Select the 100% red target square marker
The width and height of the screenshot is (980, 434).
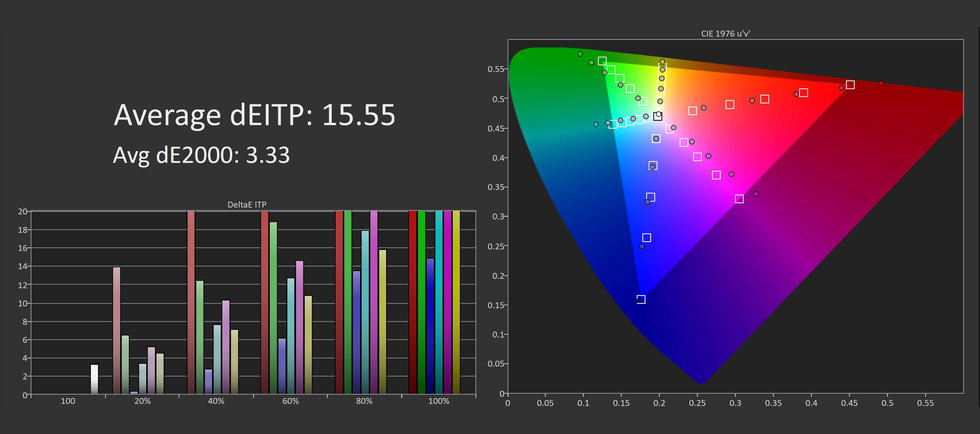pyautogui.click(x=850, y=85)
